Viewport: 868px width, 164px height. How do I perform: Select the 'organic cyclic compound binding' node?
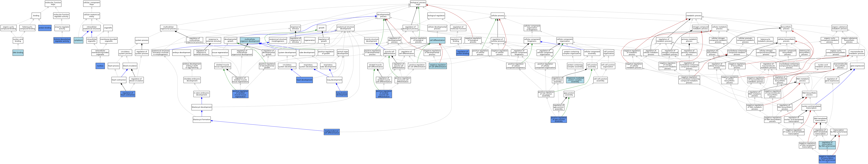[8, 28]
